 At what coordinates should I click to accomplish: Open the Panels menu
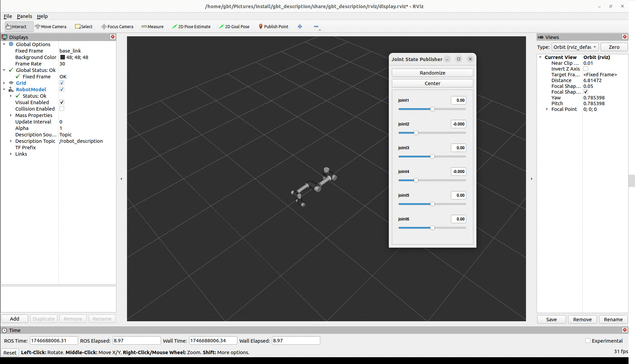[x=24, y=16]
